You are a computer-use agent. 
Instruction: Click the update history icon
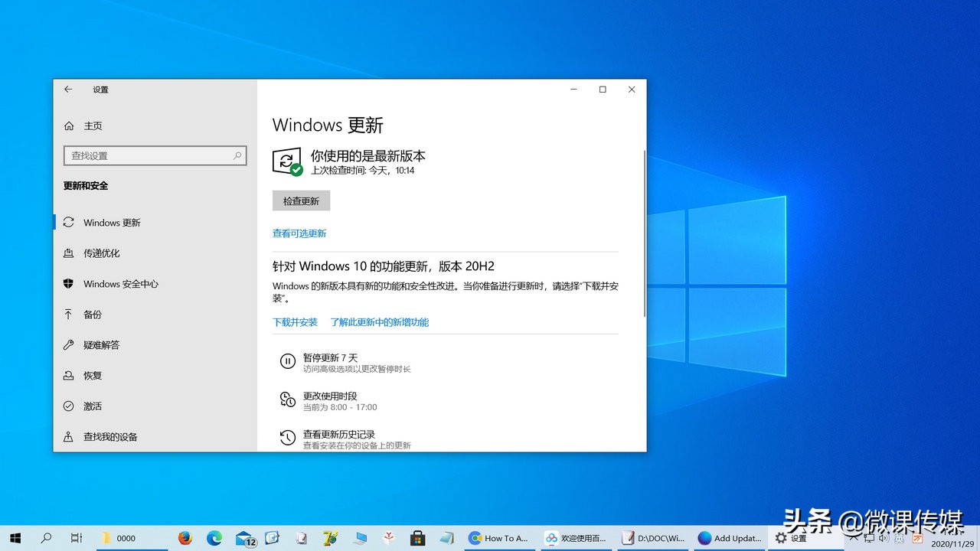pyautogui.click(x=287, y=438)
